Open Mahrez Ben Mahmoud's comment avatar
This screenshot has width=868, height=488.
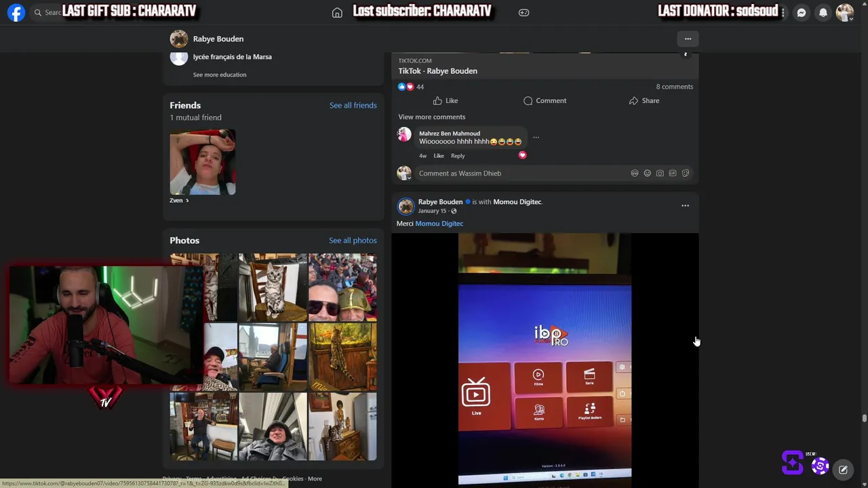[x=404, y=134]
